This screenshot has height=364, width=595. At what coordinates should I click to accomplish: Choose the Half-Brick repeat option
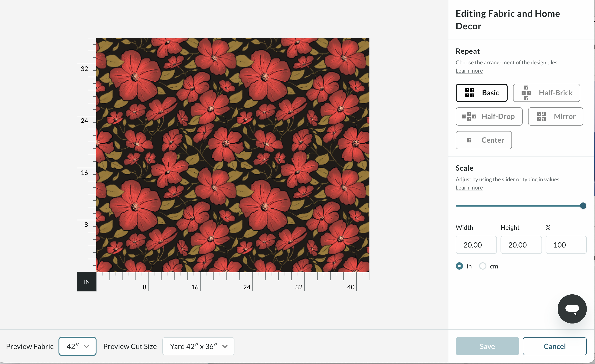click(x=546, y=93)
